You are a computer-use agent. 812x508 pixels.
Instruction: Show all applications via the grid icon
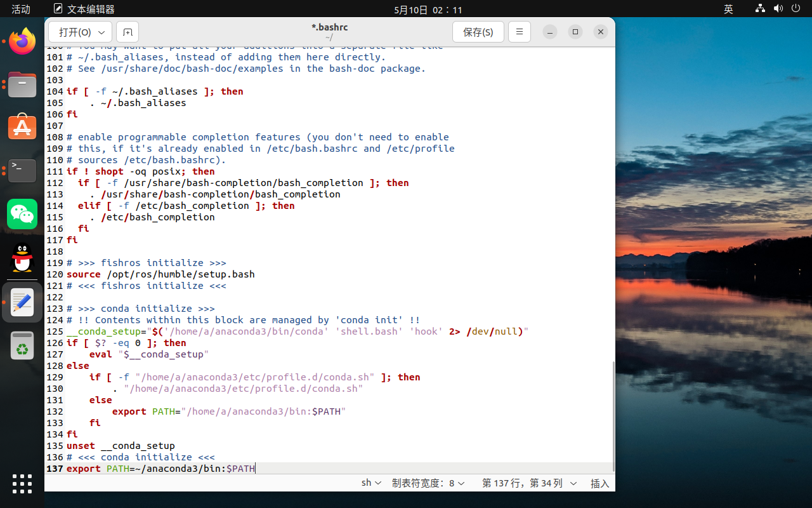coord(22,484)
